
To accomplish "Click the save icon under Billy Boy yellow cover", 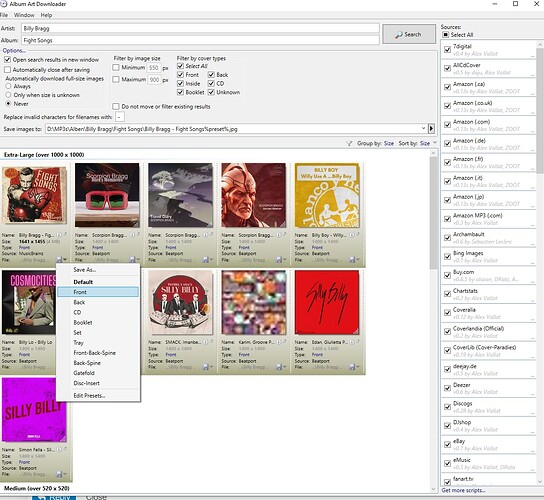I will [352, 260].
